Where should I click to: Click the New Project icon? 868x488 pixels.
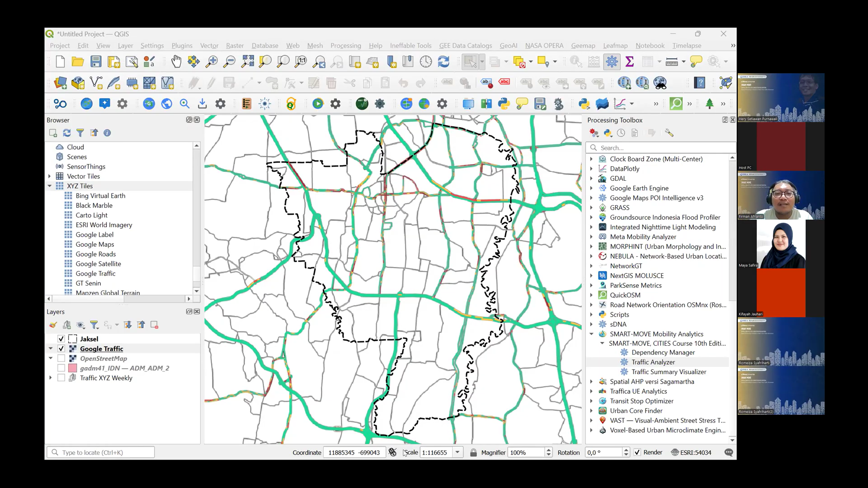tap(60, 61)
